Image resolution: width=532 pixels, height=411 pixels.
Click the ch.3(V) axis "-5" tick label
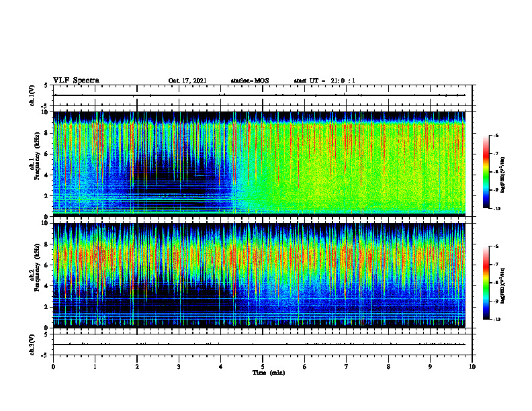(x=45, y=355)
